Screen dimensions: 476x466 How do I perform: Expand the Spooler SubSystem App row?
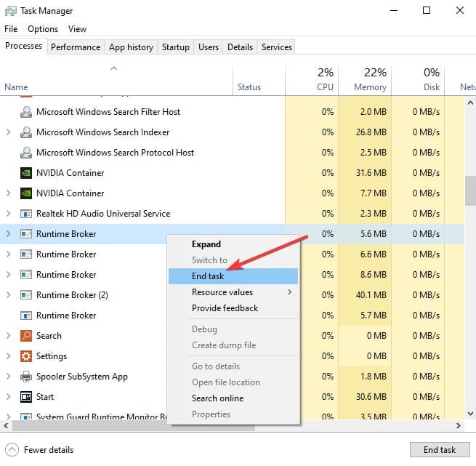[9, 377]
